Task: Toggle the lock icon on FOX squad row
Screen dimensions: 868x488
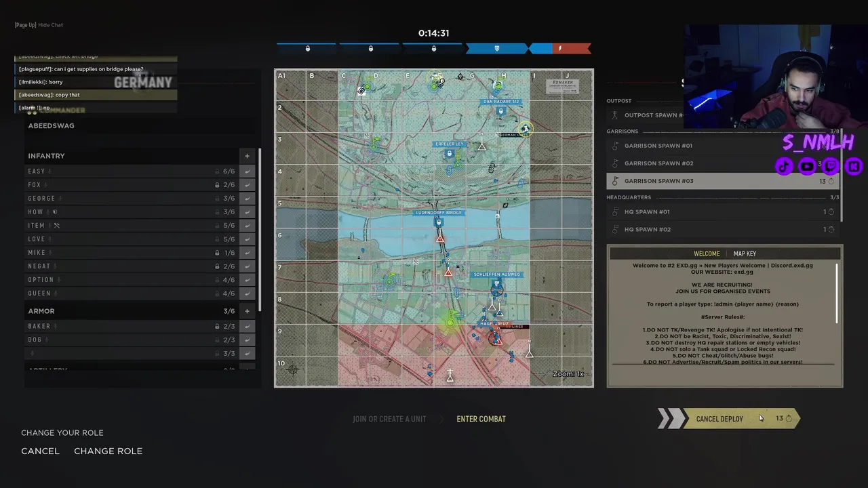Action: coord(217,185)
